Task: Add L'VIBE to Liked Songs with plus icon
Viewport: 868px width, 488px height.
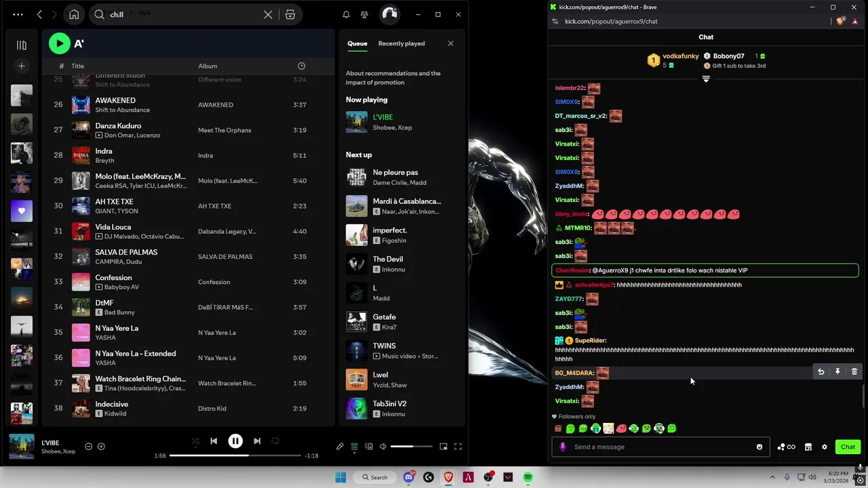Action: pos(101,447)
